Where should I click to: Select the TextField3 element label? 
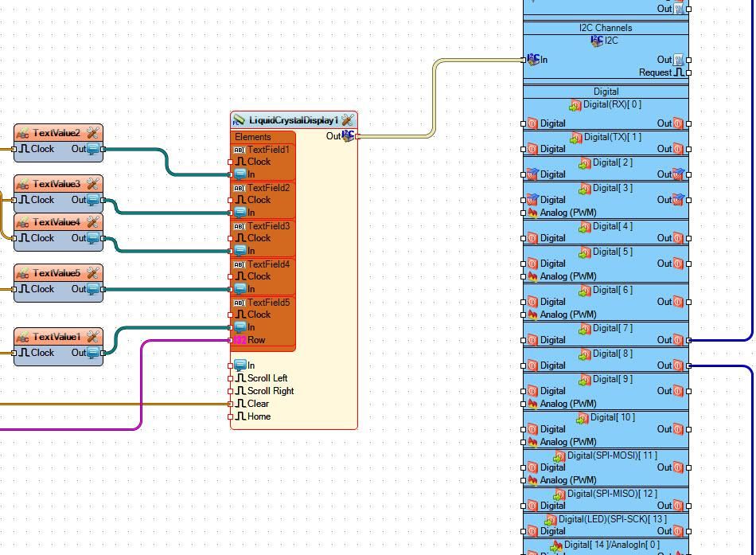(268, 226)
